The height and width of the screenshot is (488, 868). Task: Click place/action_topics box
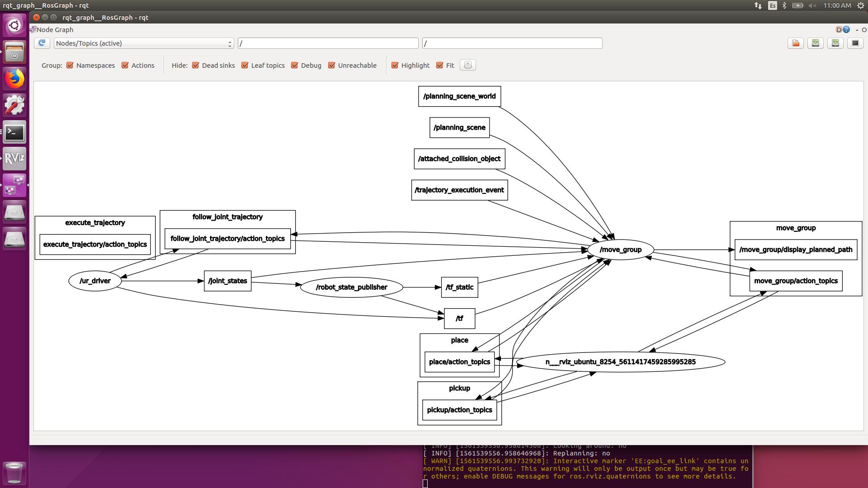[459, 361]
